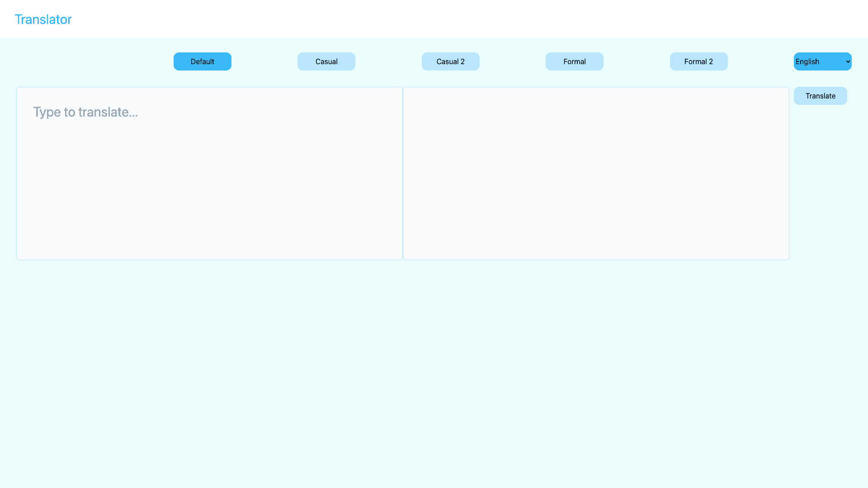This screenshot has height=488, width=868.
Task: Click the style button left of language selector
Action: coord(698,61)
